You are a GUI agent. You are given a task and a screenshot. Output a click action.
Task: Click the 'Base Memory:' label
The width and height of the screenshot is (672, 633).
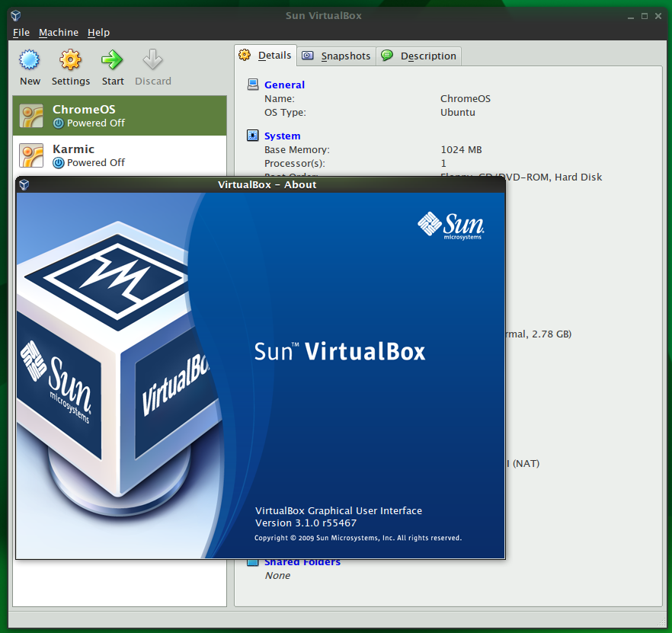pos(297,149)
